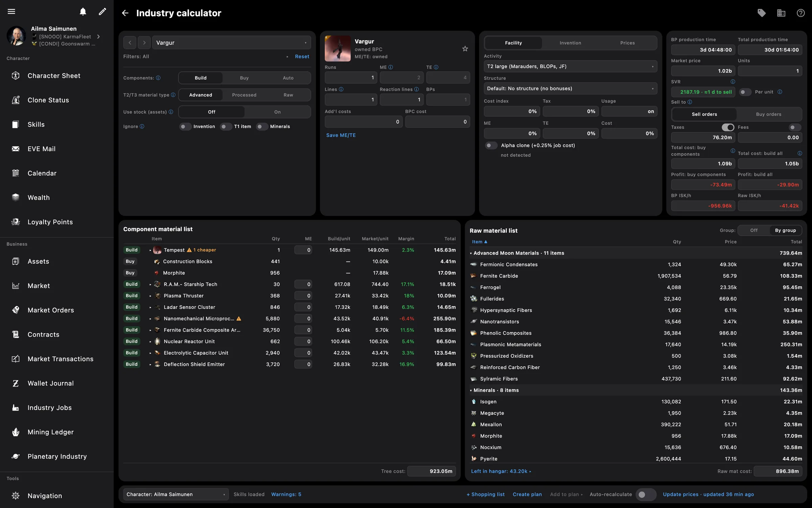Click the Add'l costs input field

point(363,122)
